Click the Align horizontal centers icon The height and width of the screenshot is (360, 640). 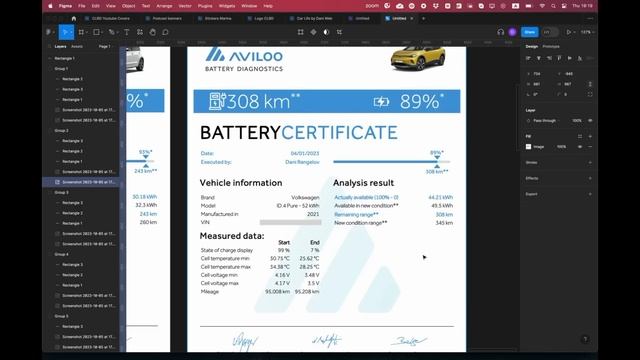(x=539, y=58)
